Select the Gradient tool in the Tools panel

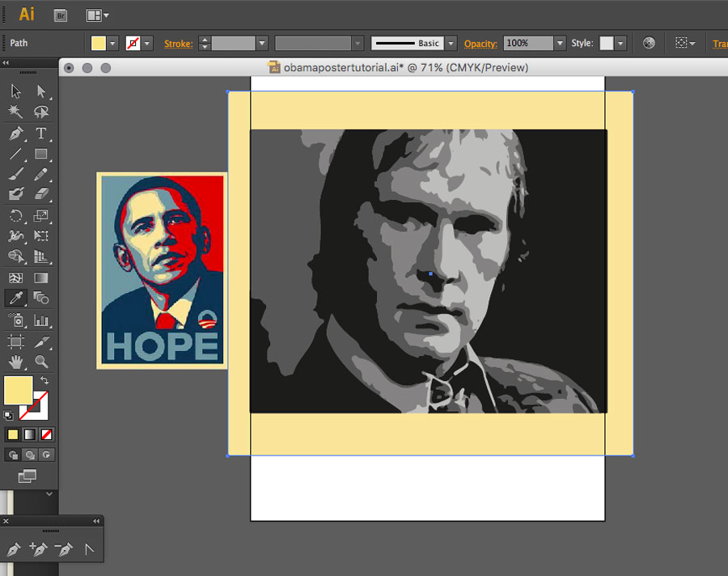[41, 277]
